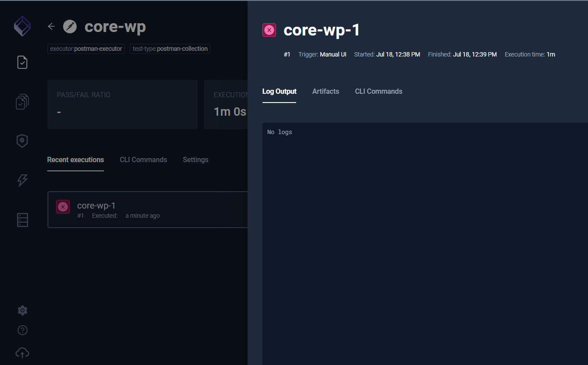Open the Settings gear in the sidebar
The height and width of the screenshot is (365, 588).
tap(22, 310)
